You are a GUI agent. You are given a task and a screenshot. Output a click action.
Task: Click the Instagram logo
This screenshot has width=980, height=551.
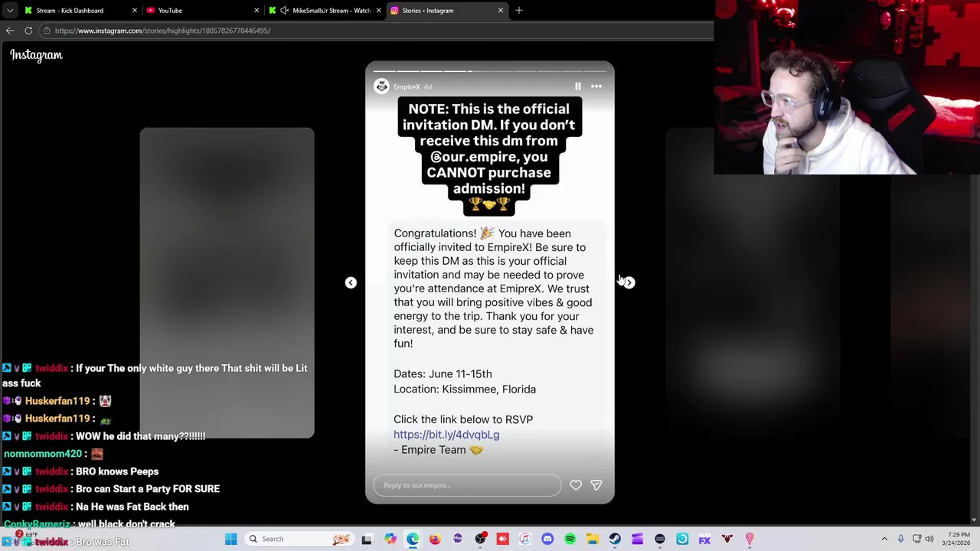(36, 55)
